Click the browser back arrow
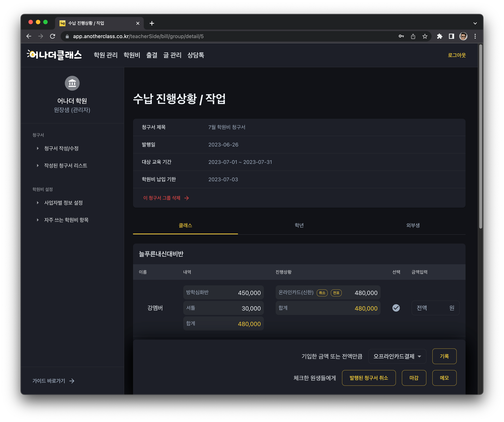The width and height of the screenshot is (504, 422). [x=29, y=36]
